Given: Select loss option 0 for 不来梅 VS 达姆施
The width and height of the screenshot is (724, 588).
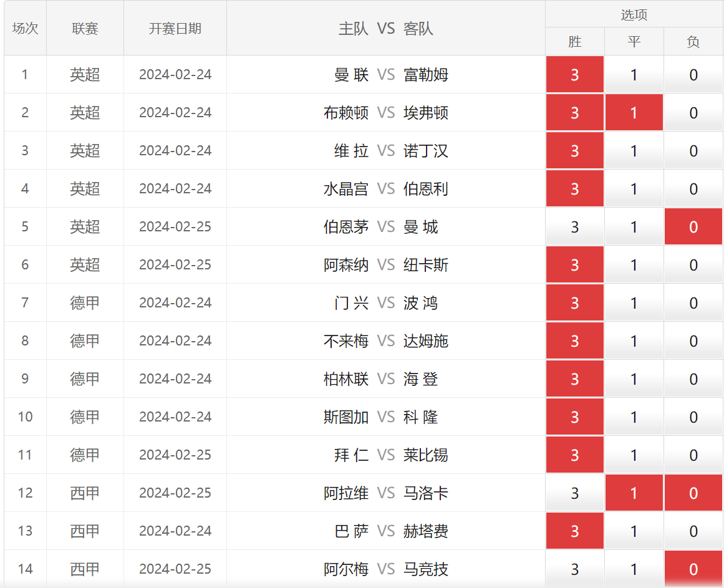Looking at the screenshot, I should [x=693, y=340].
